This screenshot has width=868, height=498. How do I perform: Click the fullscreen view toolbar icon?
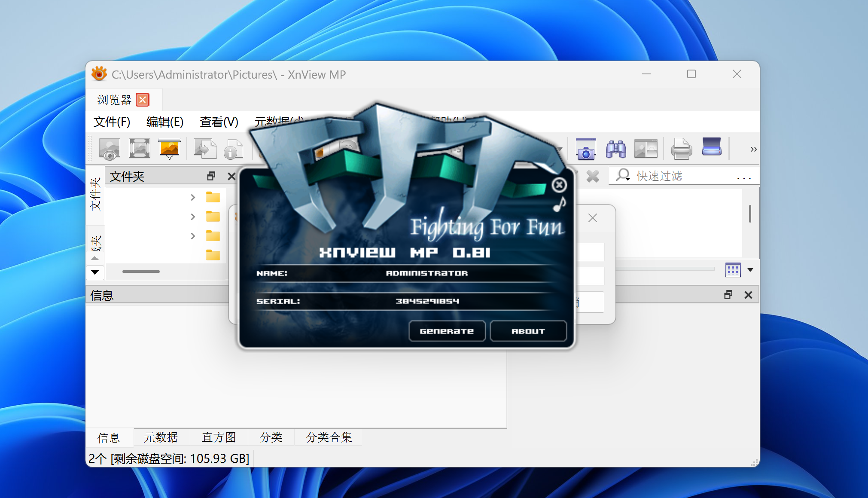coord(140,149)
